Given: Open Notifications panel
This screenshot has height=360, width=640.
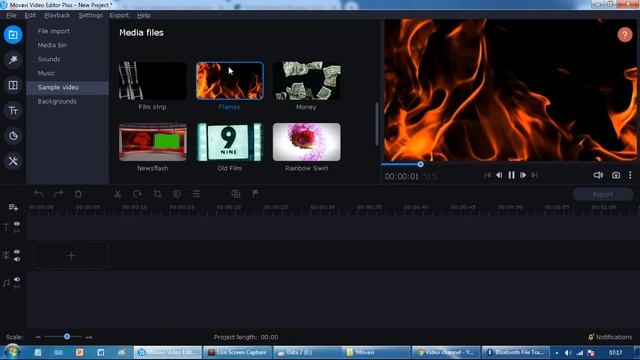Looking at the screenshot, I should pos(610,337).
